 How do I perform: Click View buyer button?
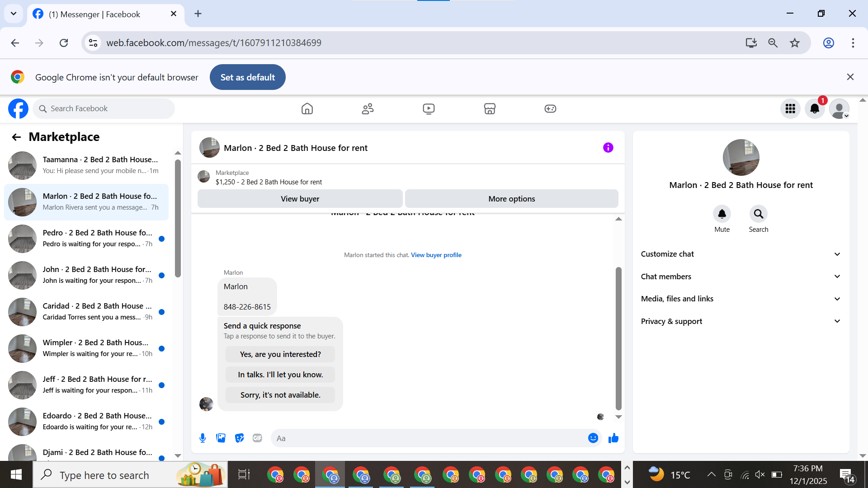tap(300, 199)
